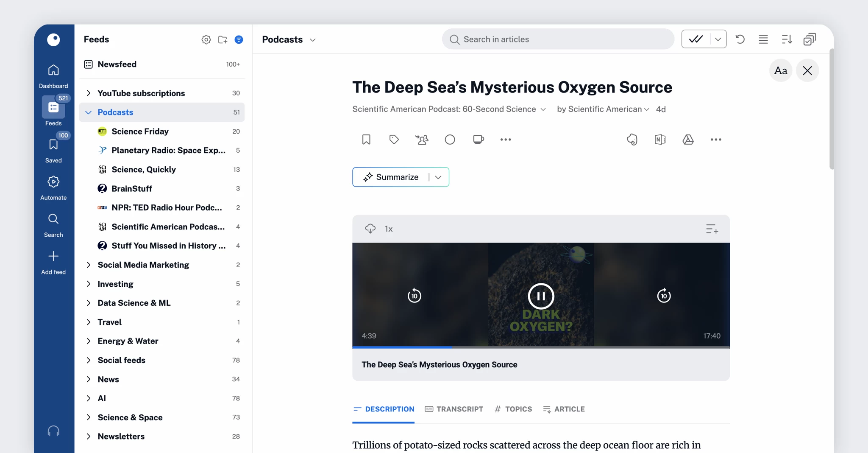Open the headphones listening queue icon
Viewport: 868px width, 453px height.
click(x=53, y=431)
